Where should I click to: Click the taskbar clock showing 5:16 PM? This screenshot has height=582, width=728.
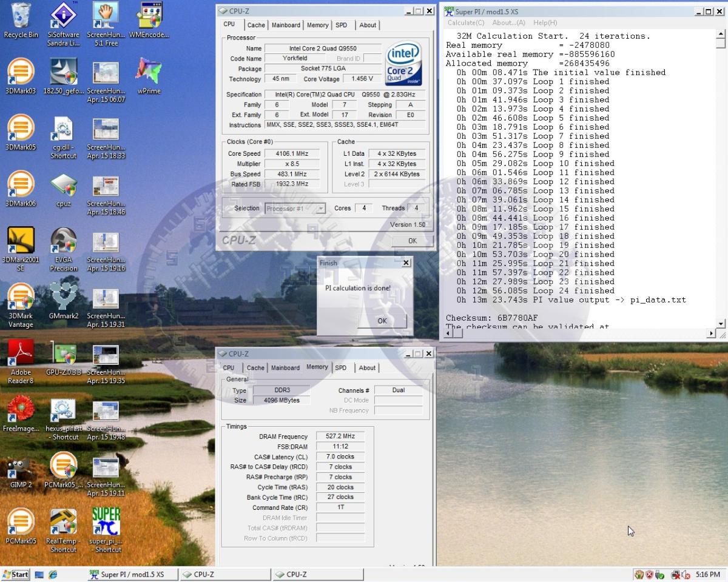tap(708, 574)
